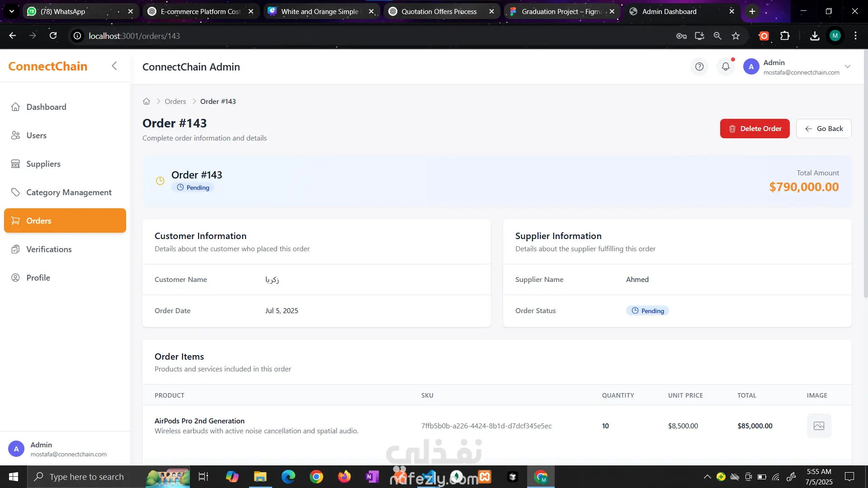Go to Dashboard in the sidebar
The image size is (868, 488).
click(x=46, y=107)
